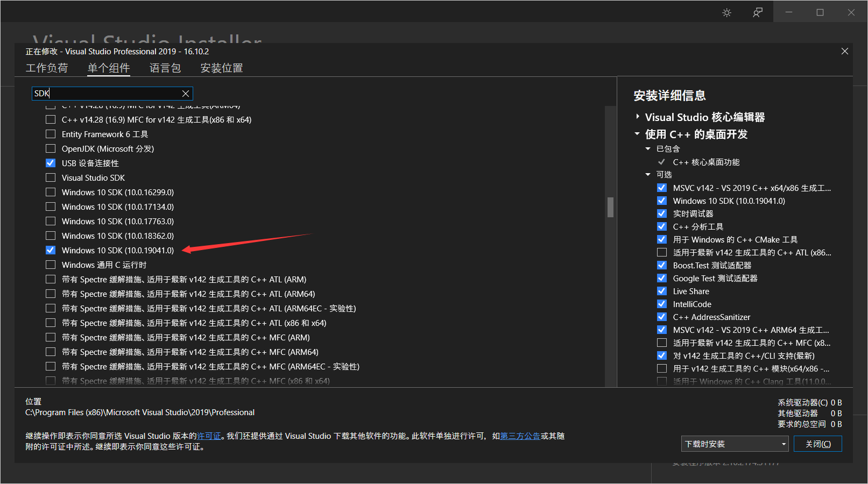The image size is (868, 484).
Task: Clear the SDK search using the X icon
Action: pyautogui.click(x=185, y=93)
